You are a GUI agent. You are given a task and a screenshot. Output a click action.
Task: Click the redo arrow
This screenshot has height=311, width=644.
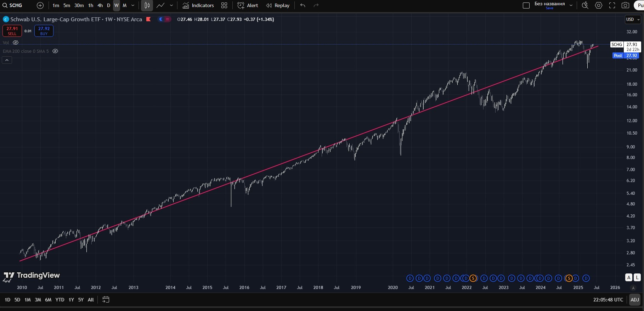point(316,5)
